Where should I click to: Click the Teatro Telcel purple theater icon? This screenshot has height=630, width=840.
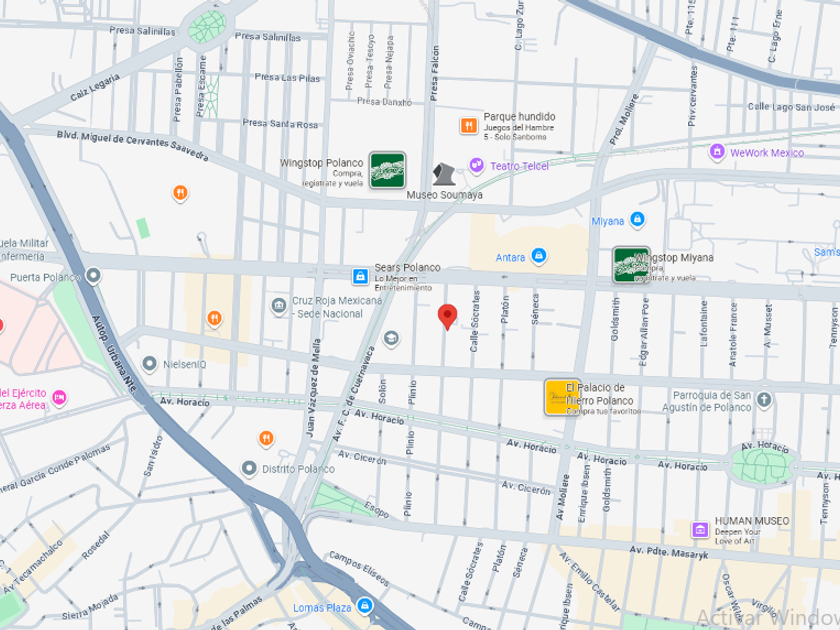click(x=476, y=165)
